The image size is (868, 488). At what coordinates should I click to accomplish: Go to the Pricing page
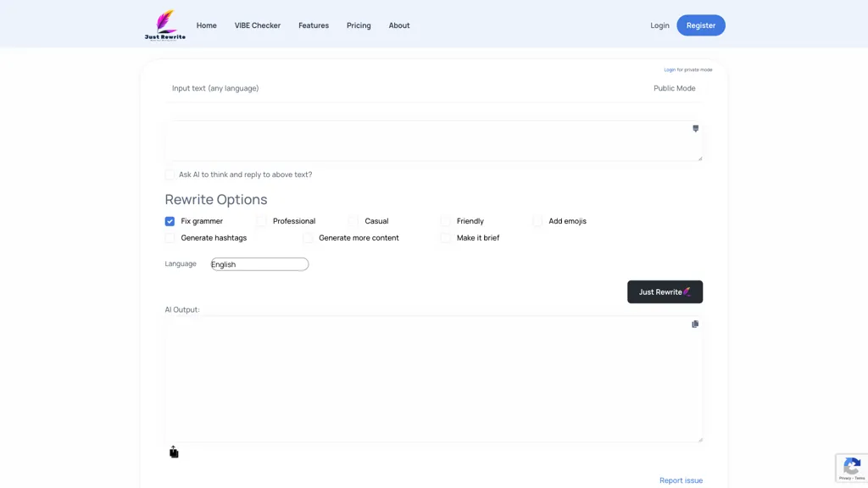(x=359, y=25)
